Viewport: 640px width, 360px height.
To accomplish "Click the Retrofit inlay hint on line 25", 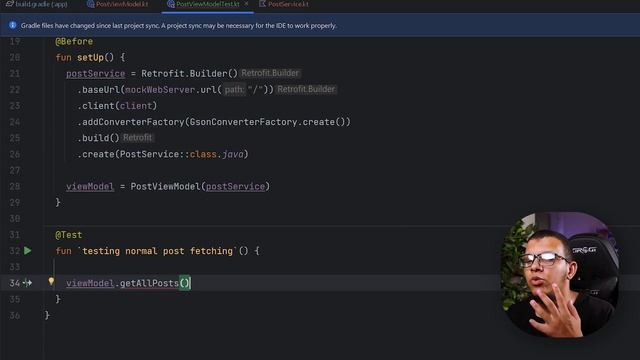I will [x=137, y=138].
